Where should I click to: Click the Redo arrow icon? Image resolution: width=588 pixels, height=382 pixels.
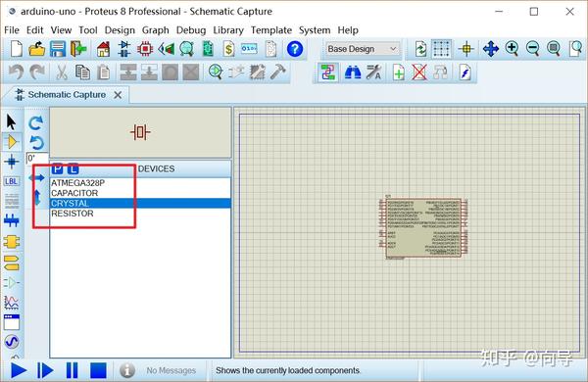click(x=37, y=72)
